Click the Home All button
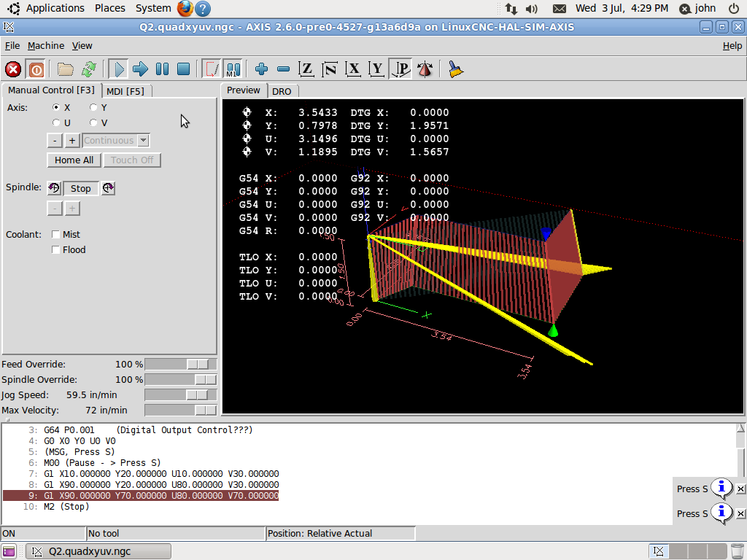This screenshot has height=560, width=747. point(74,160)
